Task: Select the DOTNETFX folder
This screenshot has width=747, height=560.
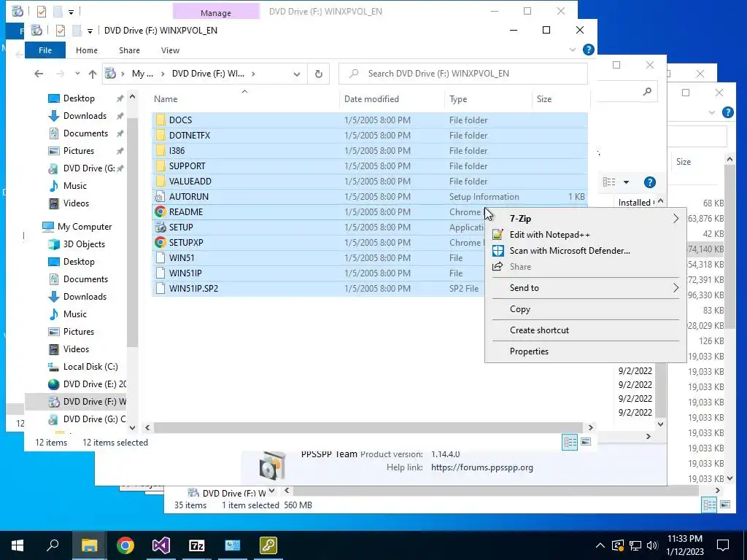Action: click(370, 135)
